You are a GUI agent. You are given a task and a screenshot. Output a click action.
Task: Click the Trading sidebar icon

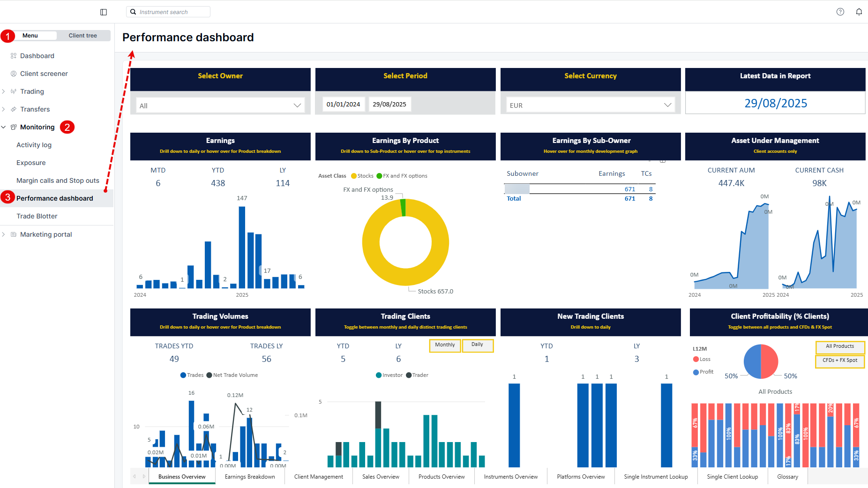click(x=14, y=91)
